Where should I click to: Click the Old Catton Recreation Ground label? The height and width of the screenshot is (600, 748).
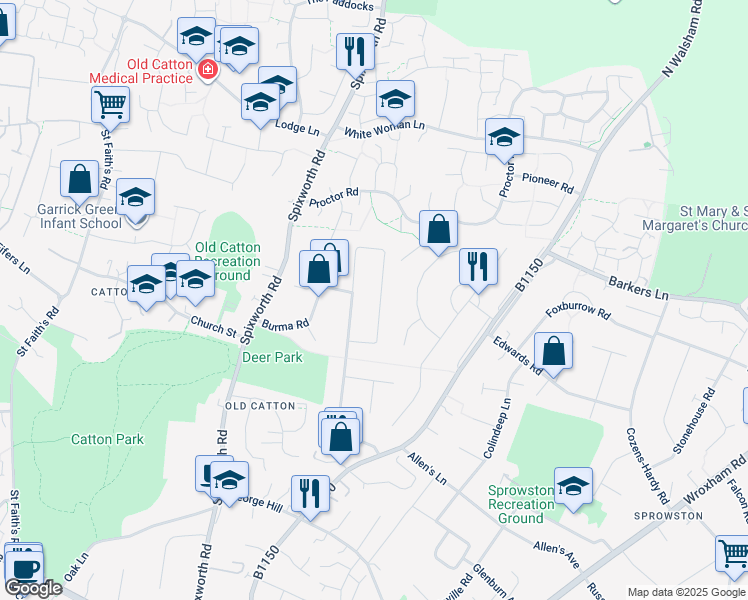coord(228,261)
